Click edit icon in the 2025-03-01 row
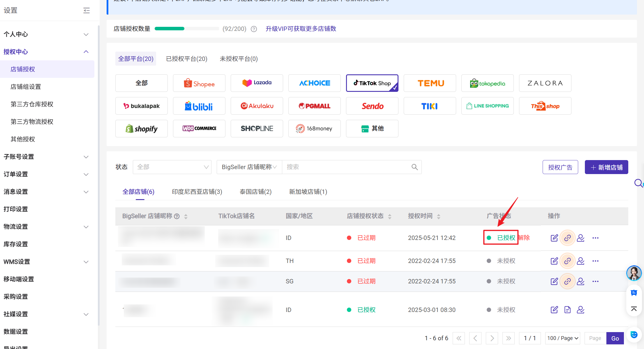The width and height of the screenshot is (644, 349). [554, 310]
